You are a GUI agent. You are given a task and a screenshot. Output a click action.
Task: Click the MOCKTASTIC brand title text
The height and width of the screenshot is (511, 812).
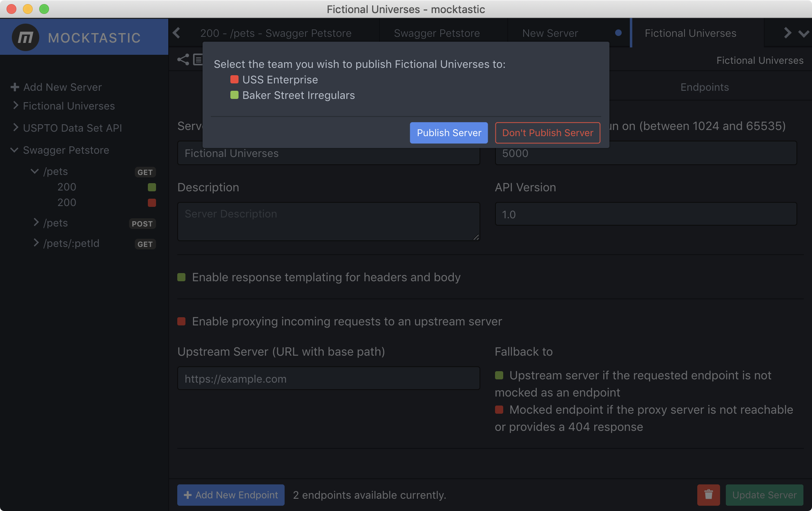pyautogui.click(x=94, y=38)
